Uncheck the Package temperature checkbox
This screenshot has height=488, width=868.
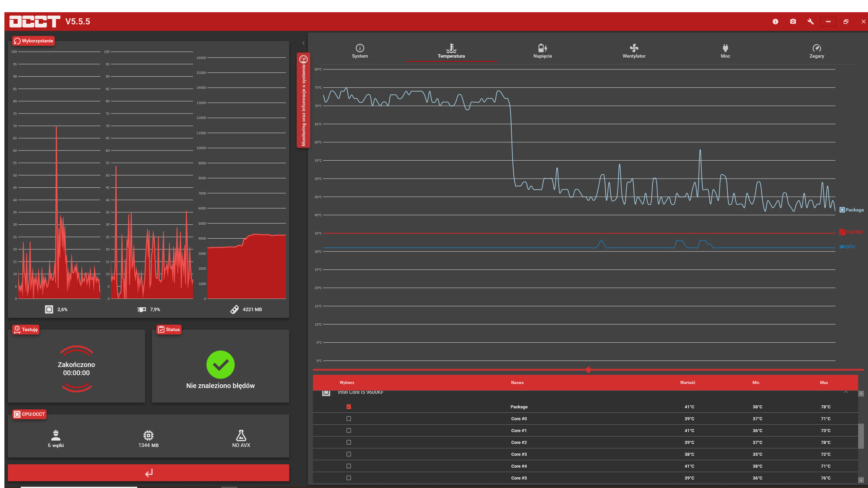coord(349,407)
